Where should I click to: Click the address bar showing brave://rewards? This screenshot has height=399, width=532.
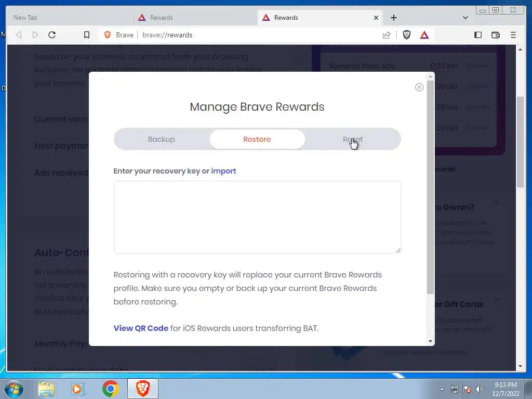click(258, 35)
